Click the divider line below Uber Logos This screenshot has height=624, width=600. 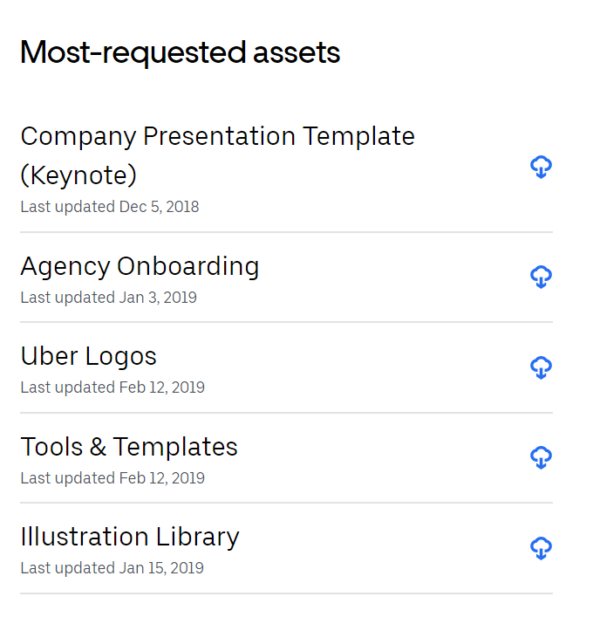point(286,413)
